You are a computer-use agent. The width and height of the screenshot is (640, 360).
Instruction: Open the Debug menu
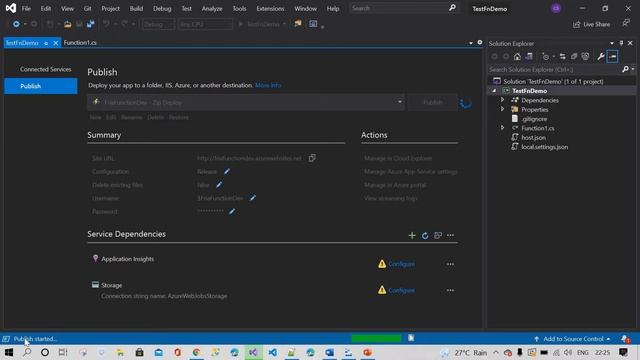click(x=162, y=8)
